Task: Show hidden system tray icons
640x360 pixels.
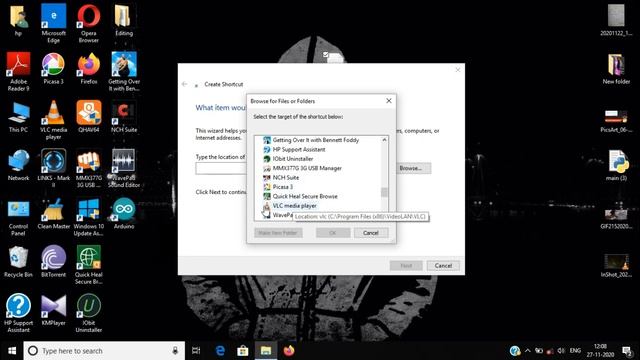Action: click(527, 351)
